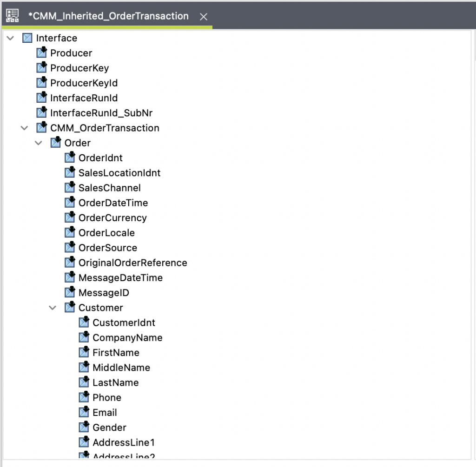The width and height of the screenshot is (476, 467).
Task: Click the ProducerKey element icon
Action: tap(41, 67)
